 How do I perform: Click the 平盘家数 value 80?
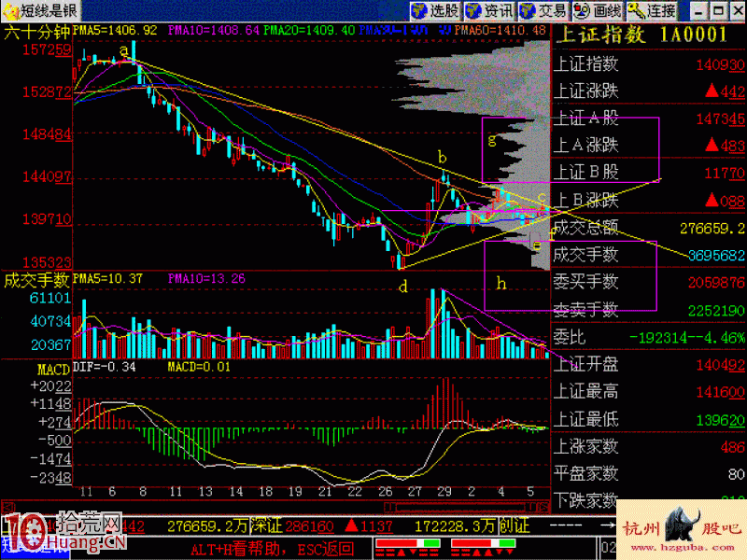pos(737,475)
